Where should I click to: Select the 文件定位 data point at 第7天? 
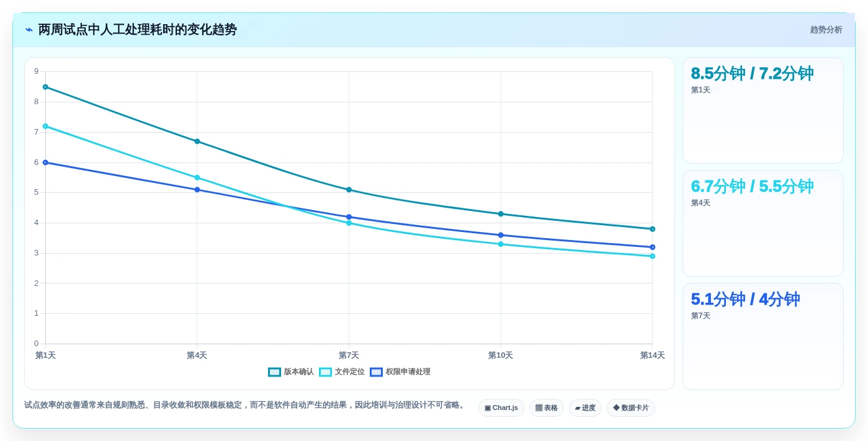tap(349, 223)
